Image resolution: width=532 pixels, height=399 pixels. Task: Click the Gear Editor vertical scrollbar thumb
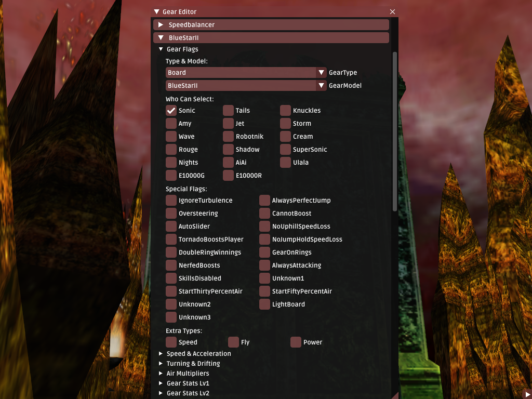(x=395, y=131)
